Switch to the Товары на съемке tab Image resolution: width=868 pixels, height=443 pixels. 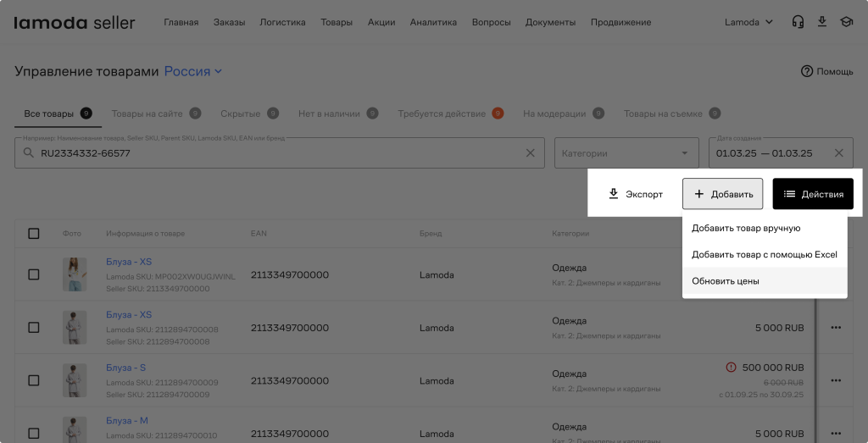coord(672,114)
